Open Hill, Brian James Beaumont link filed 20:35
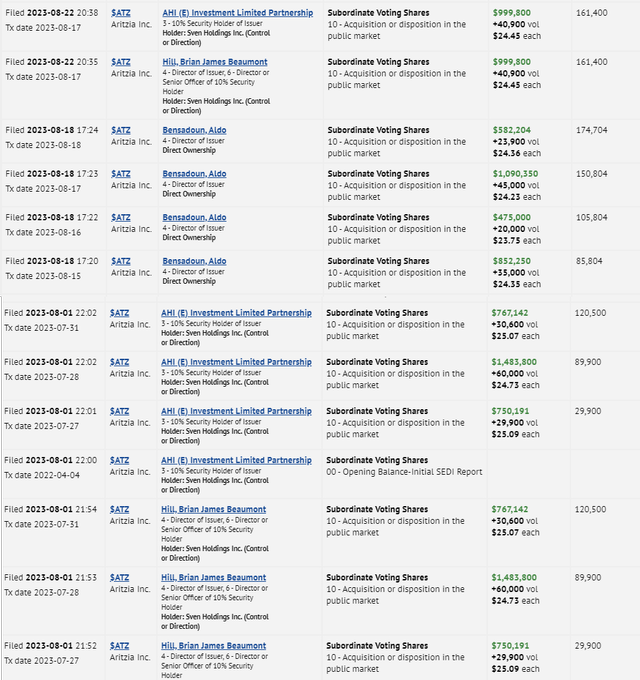640x680 pixels. point(214,62)
